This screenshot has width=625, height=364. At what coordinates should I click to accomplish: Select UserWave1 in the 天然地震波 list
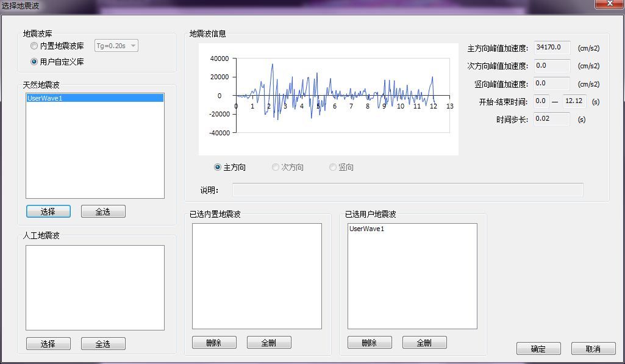pyautogui.click(x=95, y=98)
